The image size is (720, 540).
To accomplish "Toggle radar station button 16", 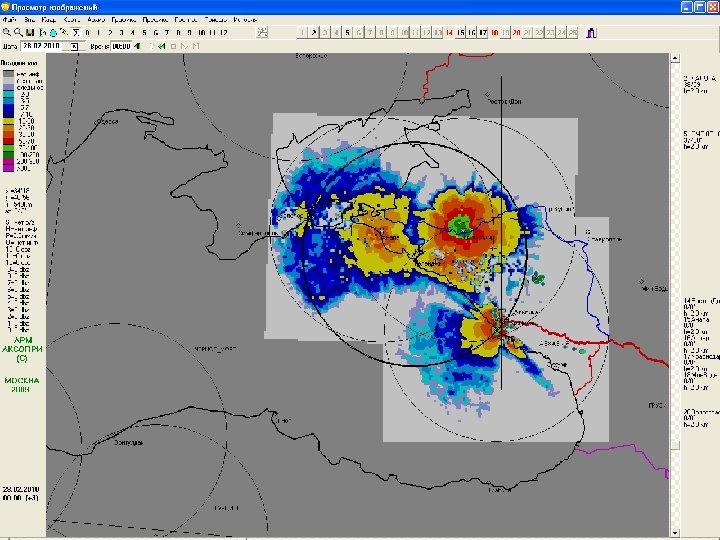I will (x=472, y=33).
